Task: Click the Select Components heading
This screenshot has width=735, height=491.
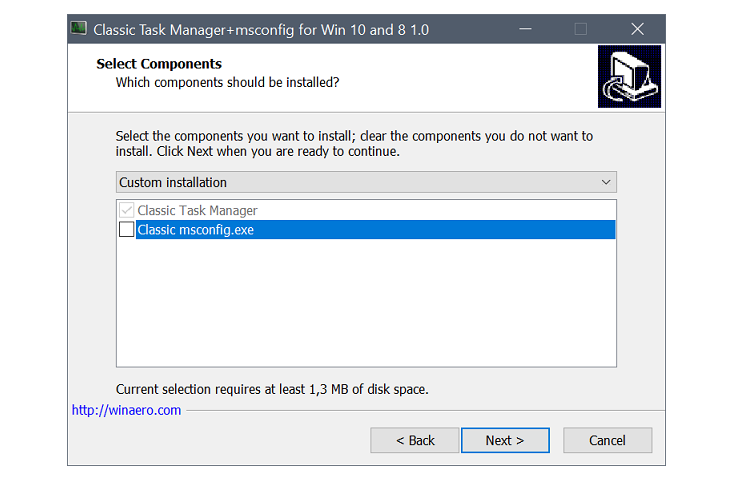Action: [x=159, y=64]
